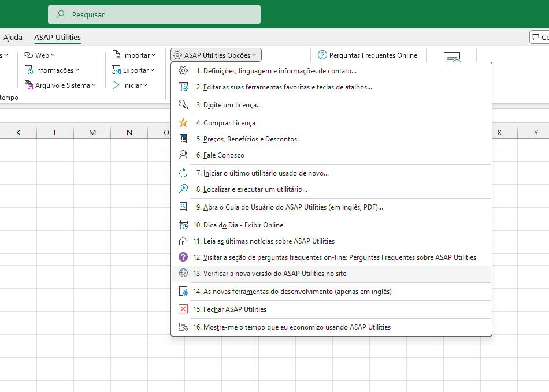Screen dimensions: 549x392
Task: Click globe icon for Verificar a nova versão
Action: [x=183, y=273]
